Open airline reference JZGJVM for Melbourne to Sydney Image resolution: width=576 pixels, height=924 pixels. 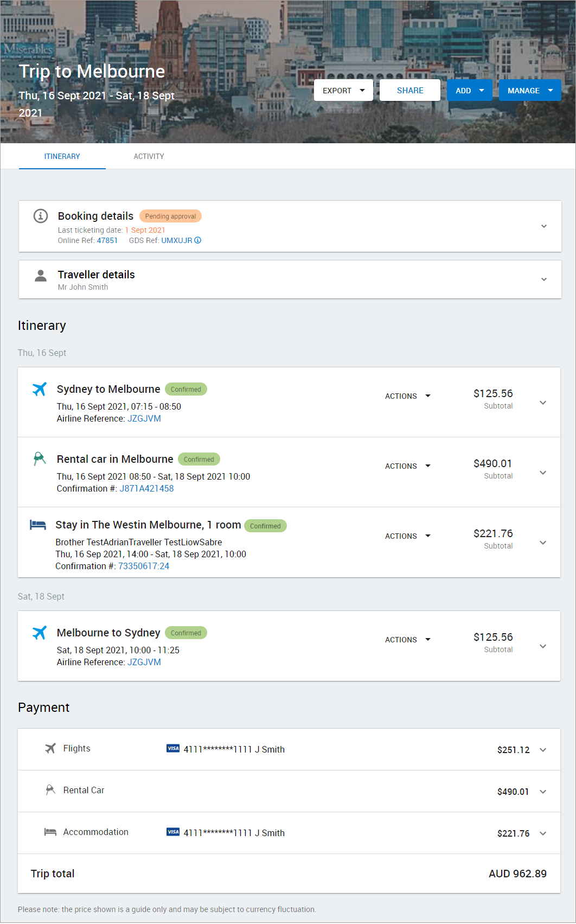click(x=144, y=662)
